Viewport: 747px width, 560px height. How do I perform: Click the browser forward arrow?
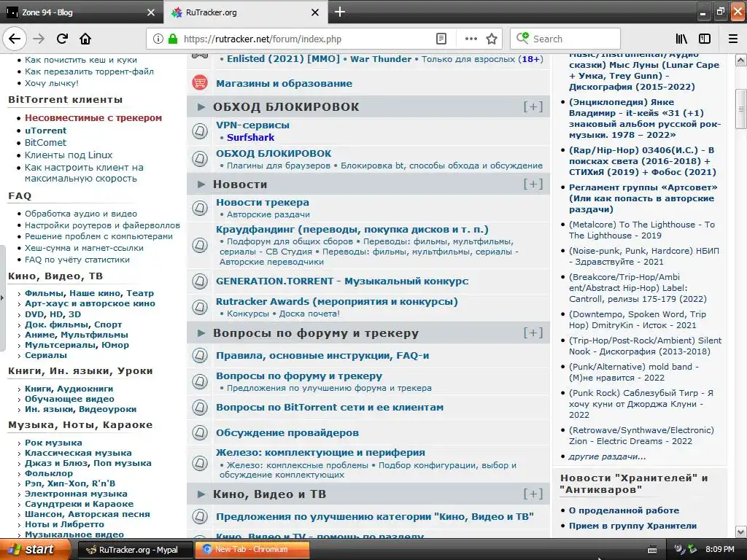pos(39,39)
